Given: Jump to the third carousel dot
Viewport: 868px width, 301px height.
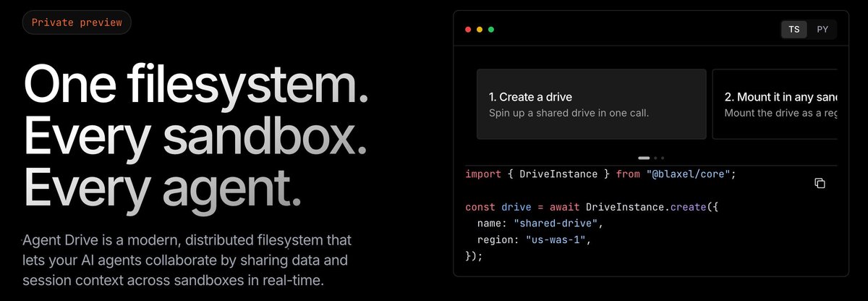Looking at the screenshot, I should click(663, 157).
